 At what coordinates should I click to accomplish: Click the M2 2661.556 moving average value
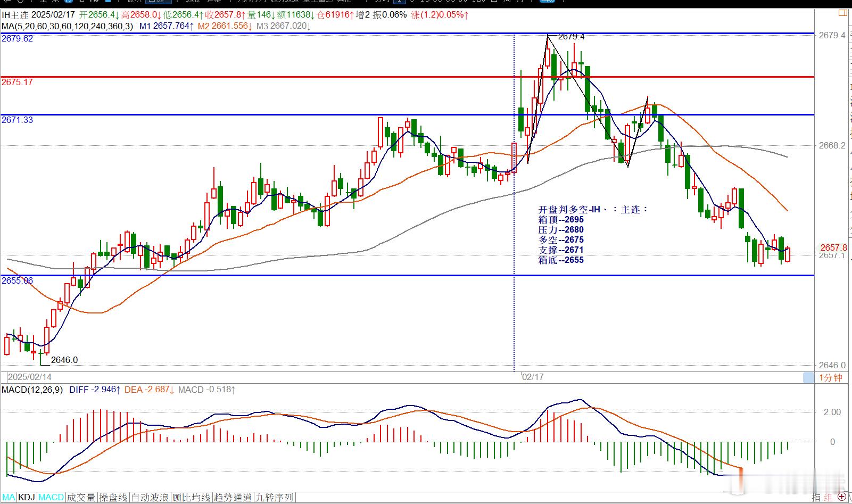coord(225,26)
